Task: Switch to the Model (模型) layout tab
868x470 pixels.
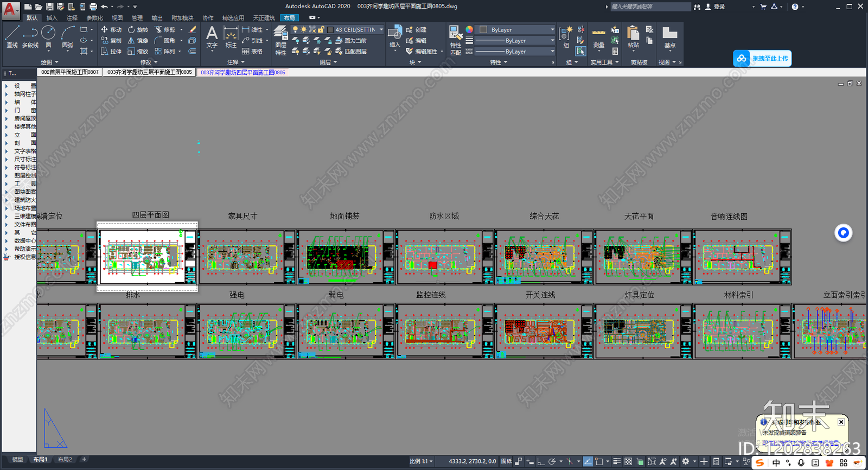Action: pos(18,460)
